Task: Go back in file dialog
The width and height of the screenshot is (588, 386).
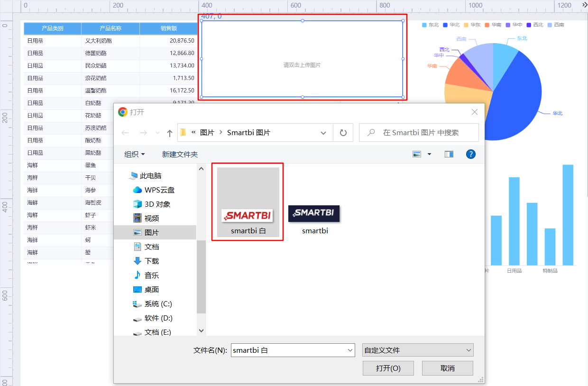Action: 125,133
